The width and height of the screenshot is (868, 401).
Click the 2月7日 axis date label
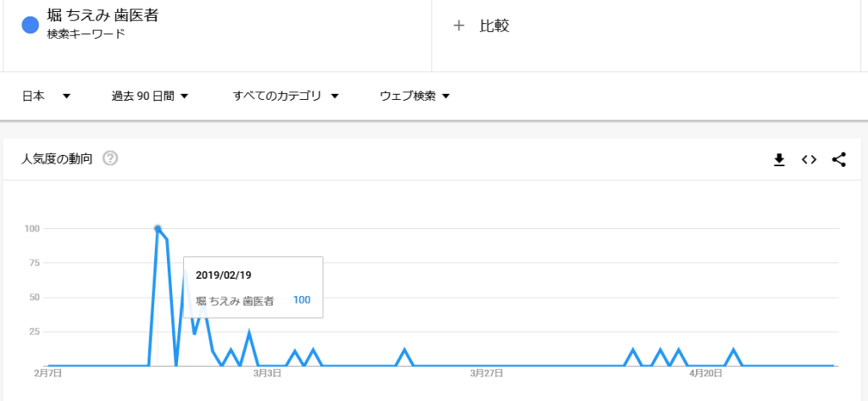(x=47, y=372)
